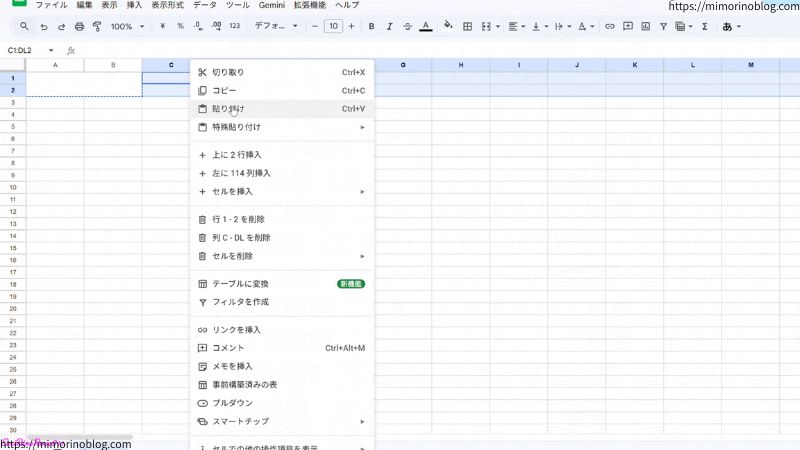
Task: Open the 拡張機能 menu
Action: [x=310, y=5]
